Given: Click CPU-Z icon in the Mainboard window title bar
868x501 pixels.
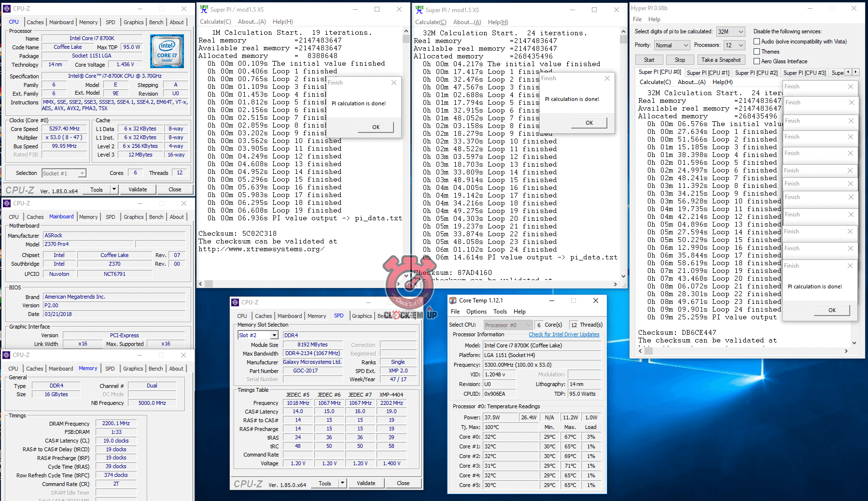Looking at the screenshot, I should tap(7, 203).
